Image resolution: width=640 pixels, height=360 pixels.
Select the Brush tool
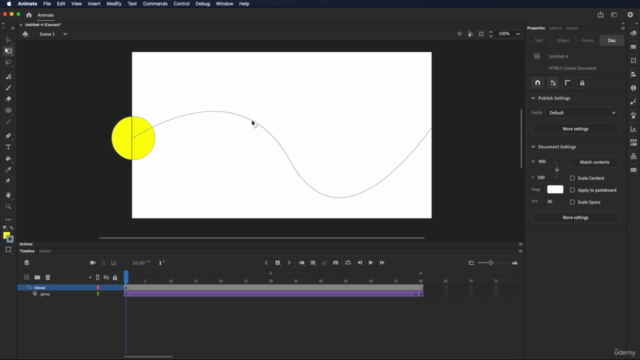pyautogui.click(x=8, y=88)
